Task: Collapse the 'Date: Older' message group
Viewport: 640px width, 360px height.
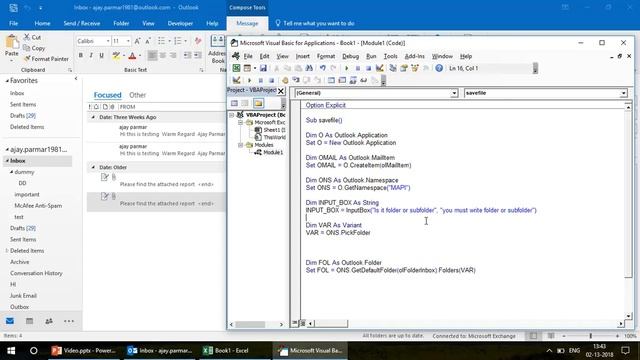Action: point(93,167)
